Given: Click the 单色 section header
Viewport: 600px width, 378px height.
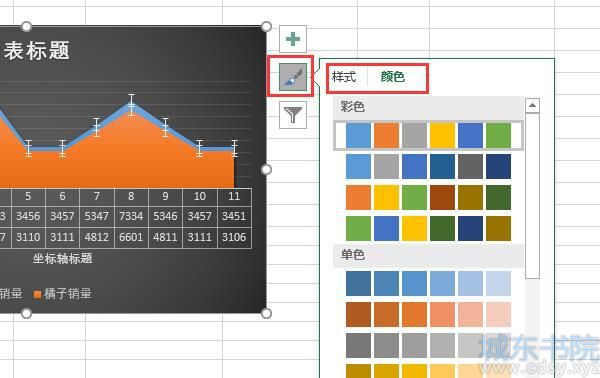Looking at the screenshot, I should click(x=428, y=255).
